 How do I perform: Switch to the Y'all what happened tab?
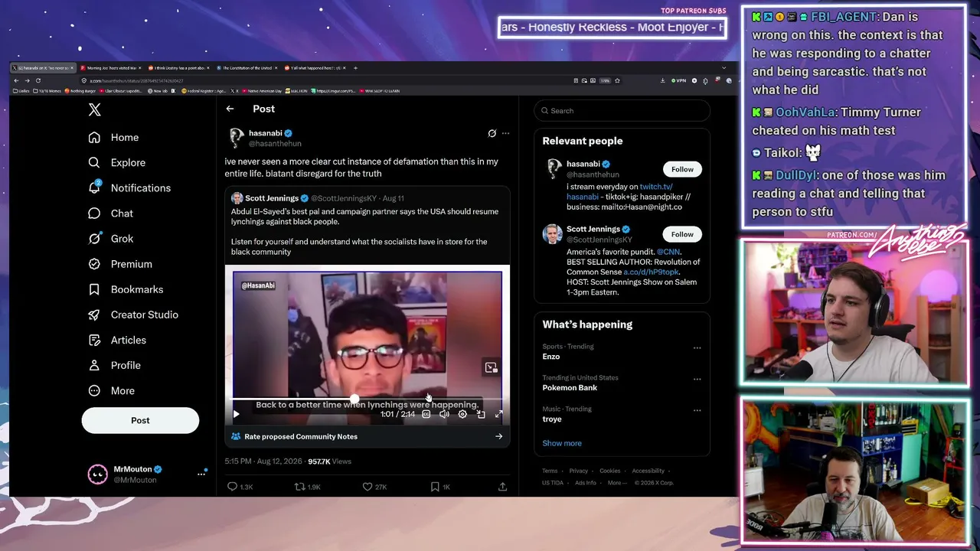(x=314, y=68)
